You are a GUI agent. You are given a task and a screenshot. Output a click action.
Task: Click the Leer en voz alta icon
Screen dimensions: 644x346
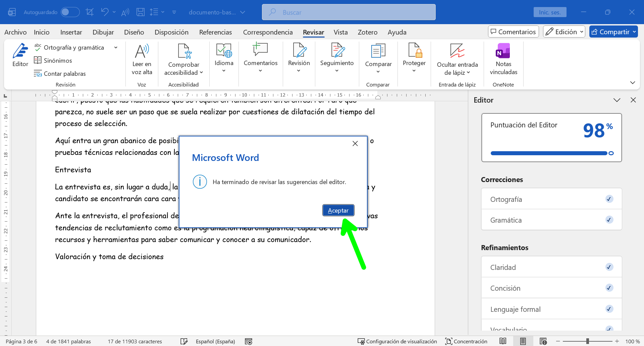pyautogui.click(x=142, y=59)
